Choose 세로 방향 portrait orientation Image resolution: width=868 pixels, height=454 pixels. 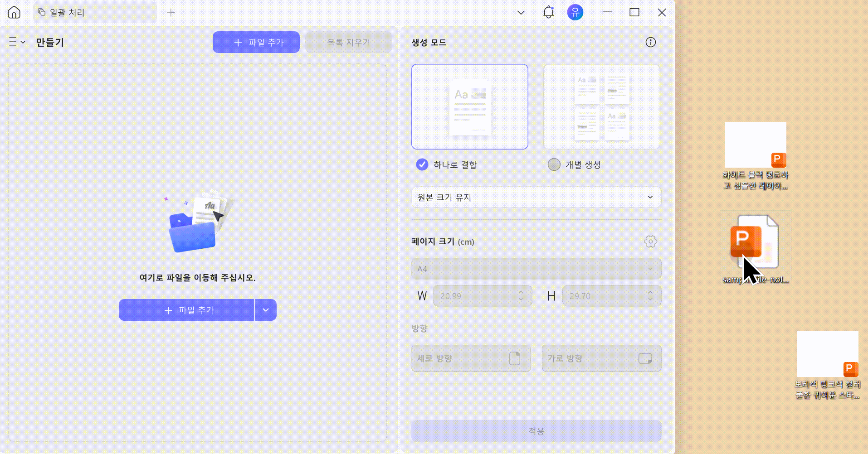tap(471, 358)
